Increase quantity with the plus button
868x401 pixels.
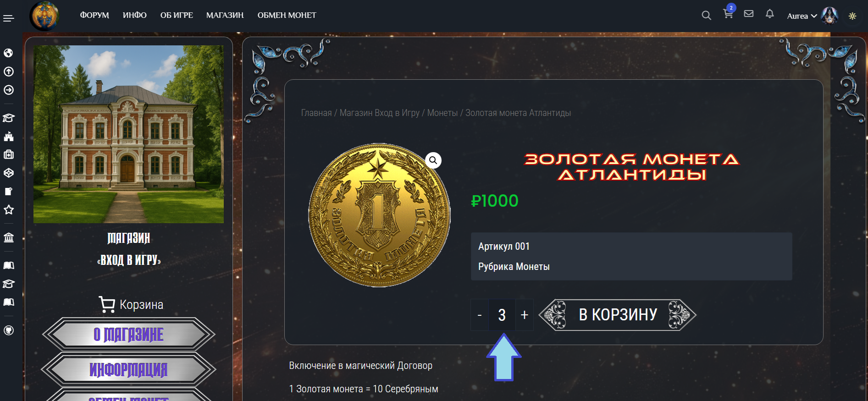[525, 315]
